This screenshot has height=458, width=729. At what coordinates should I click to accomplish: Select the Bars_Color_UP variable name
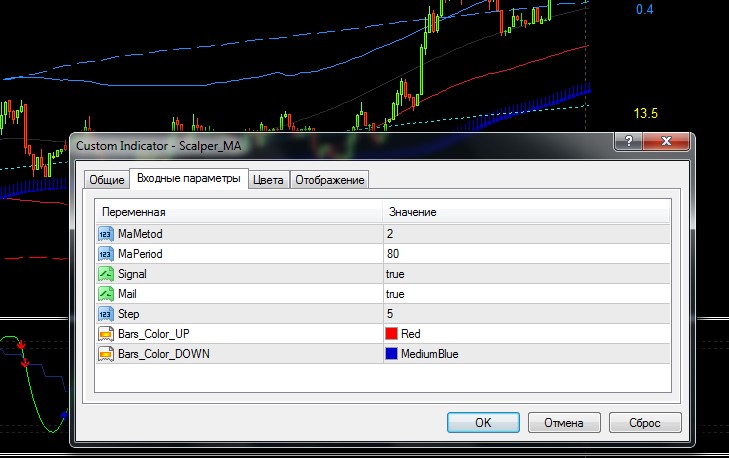coord(153,334)
